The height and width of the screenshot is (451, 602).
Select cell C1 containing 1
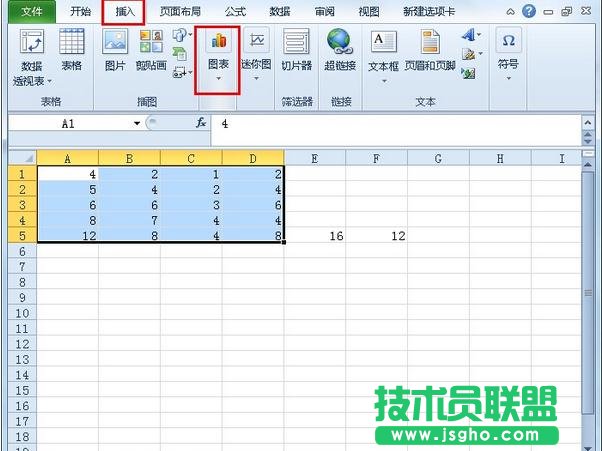191,174
